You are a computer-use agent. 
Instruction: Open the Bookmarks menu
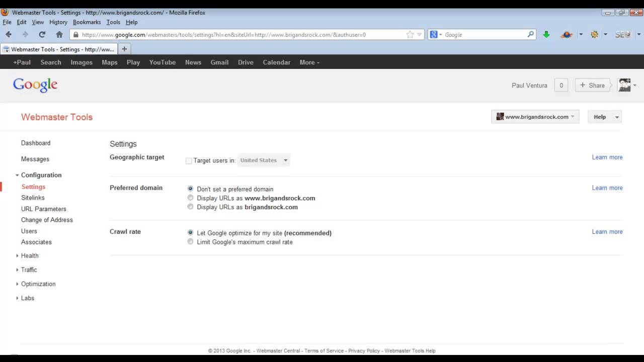pyautogui.click(x=87, y=22)
